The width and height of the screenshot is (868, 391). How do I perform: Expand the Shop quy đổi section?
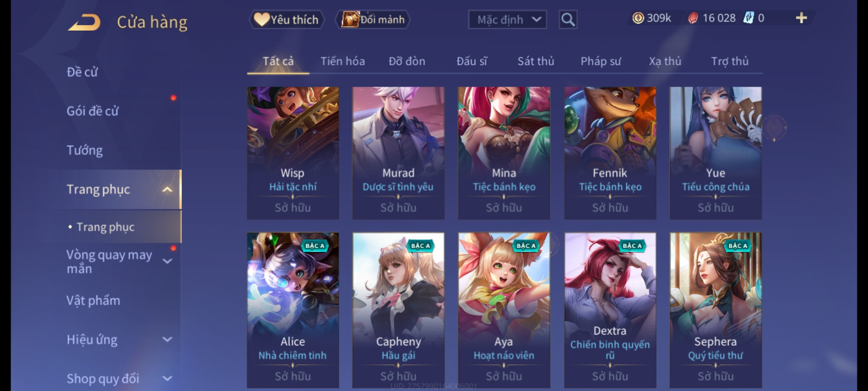[167, 379]
